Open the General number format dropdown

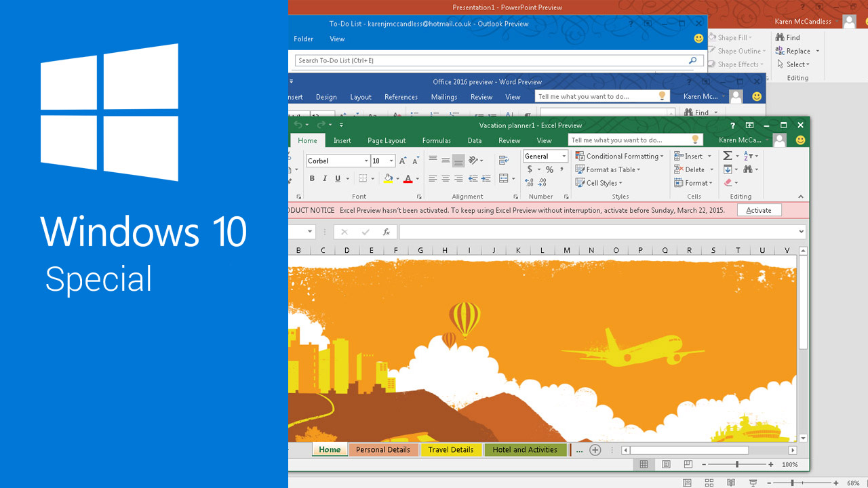tap(564, 157)
